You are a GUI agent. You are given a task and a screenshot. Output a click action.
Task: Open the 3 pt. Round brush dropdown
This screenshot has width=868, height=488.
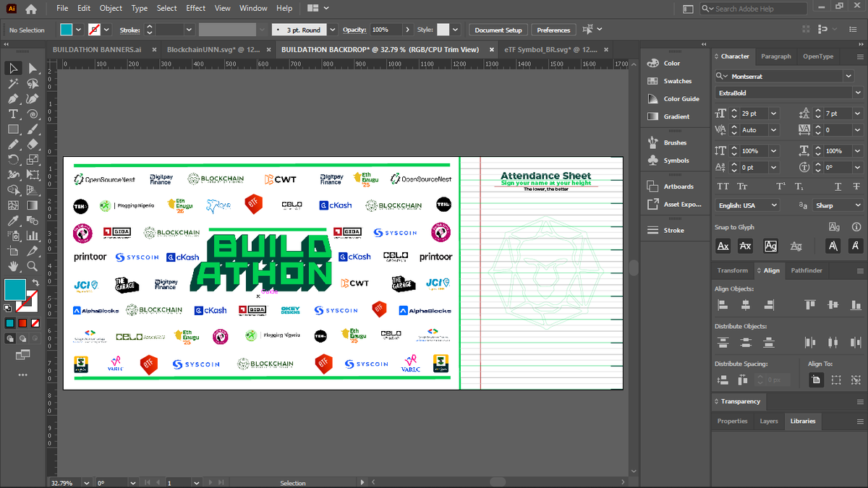point(333,30)
